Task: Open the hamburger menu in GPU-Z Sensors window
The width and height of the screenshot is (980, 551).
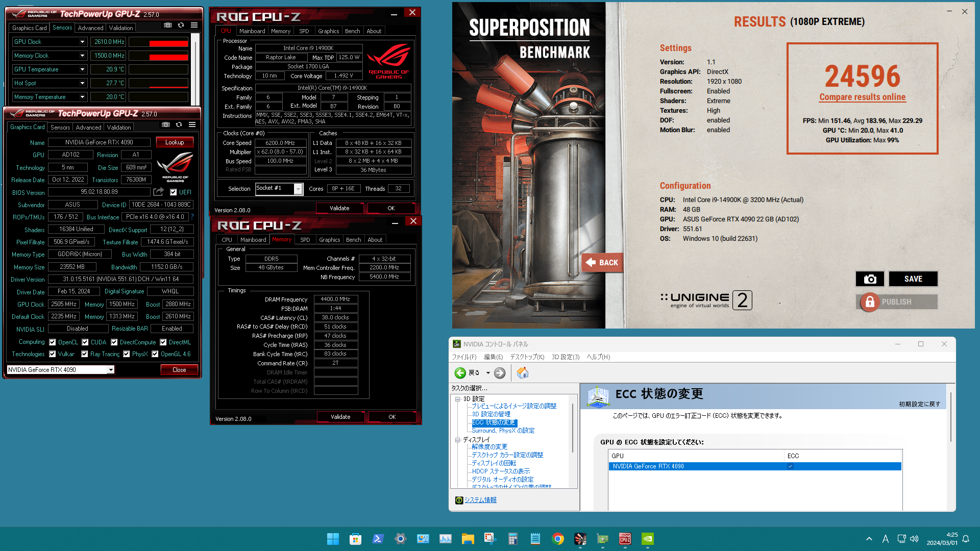Action: (x=194, y=25)
